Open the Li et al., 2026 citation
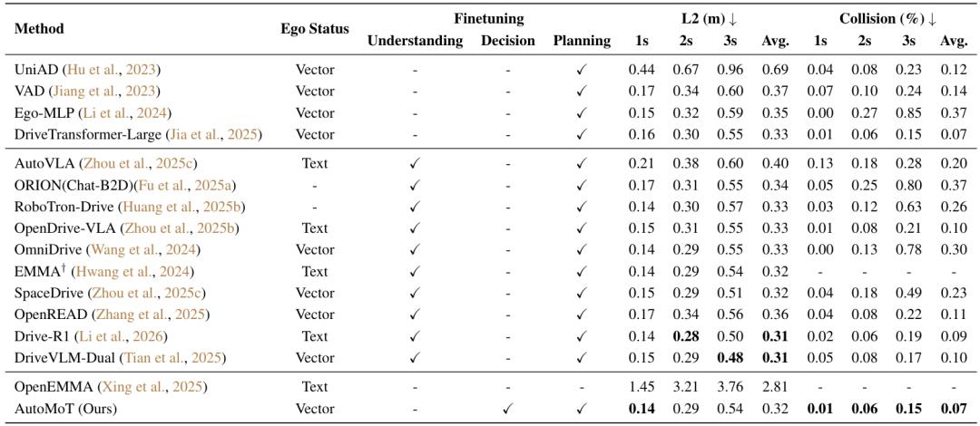This screenshot has height=426, width=980. click(x=120, y=336)
